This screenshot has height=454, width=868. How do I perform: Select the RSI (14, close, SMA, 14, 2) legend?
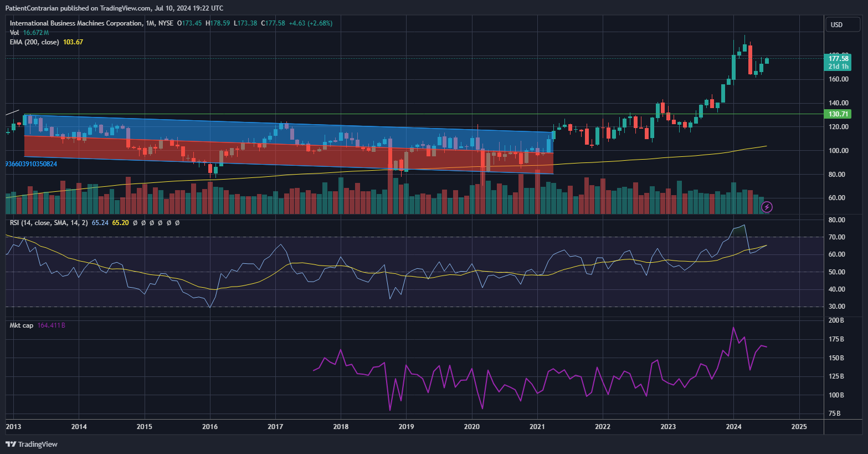click(49, 223)
